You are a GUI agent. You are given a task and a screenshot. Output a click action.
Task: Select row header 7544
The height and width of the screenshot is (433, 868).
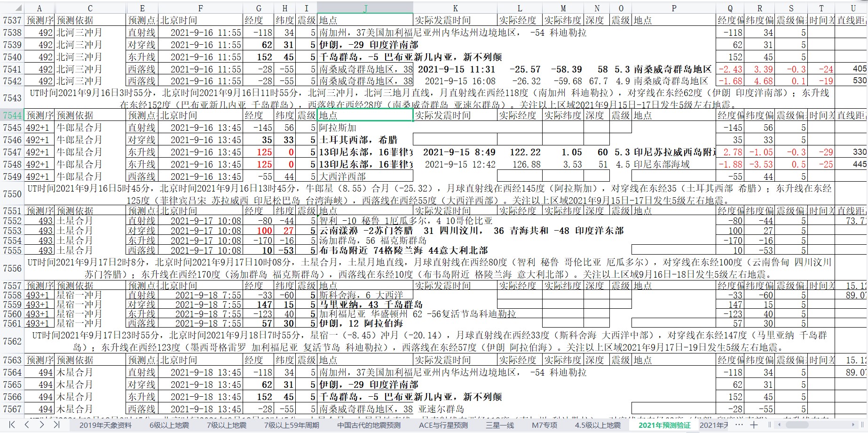coord(12,115)
